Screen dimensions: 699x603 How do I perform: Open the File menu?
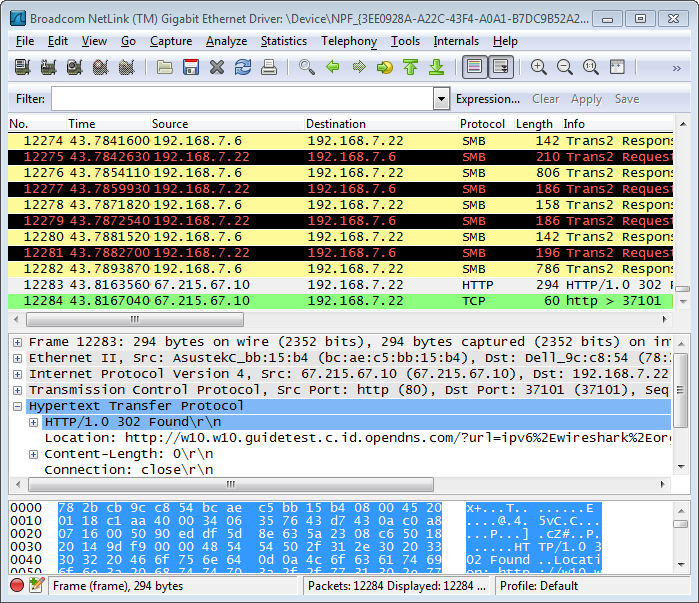click(x=25, y=41)
